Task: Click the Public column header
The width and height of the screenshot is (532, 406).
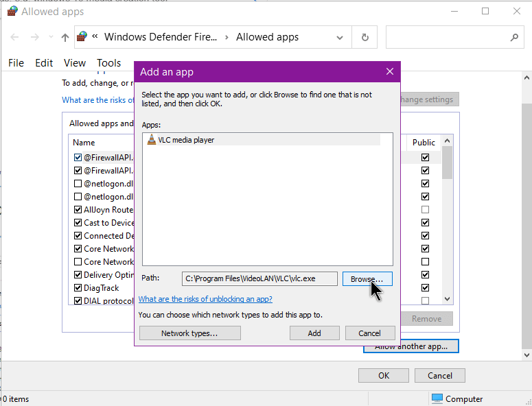Action: 424,143
